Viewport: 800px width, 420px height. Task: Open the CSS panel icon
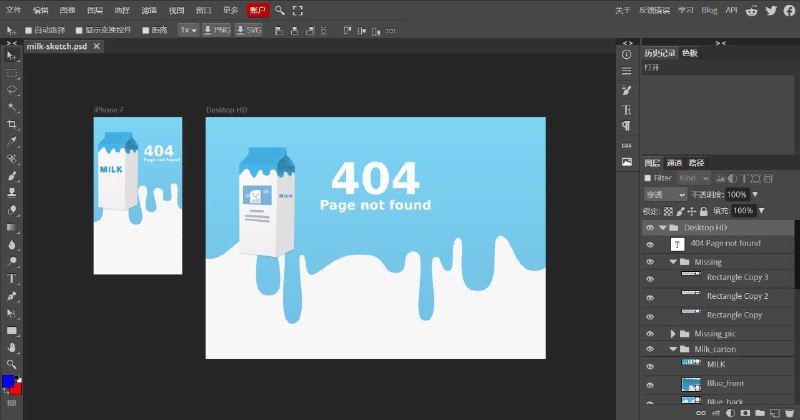627,145
